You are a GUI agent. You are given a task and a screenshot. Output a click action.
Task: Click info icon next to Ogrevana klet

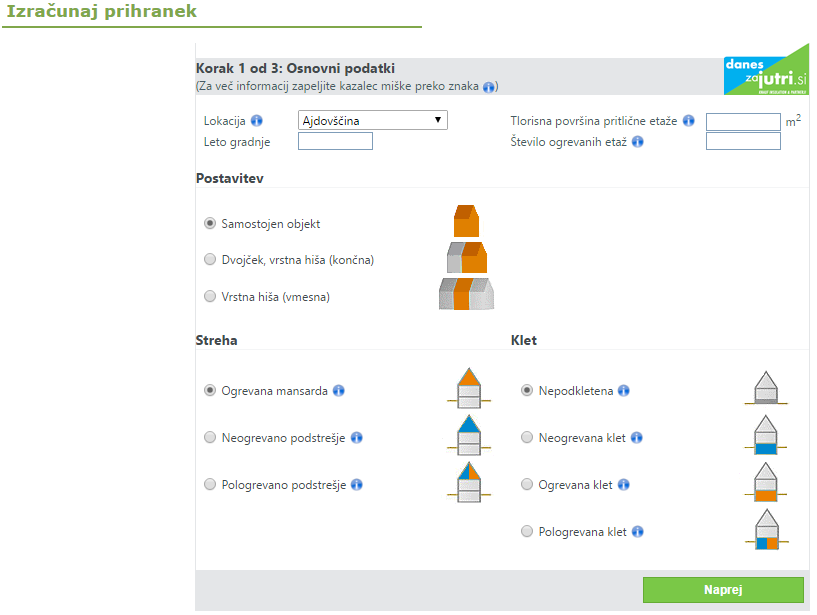(624, 485)
